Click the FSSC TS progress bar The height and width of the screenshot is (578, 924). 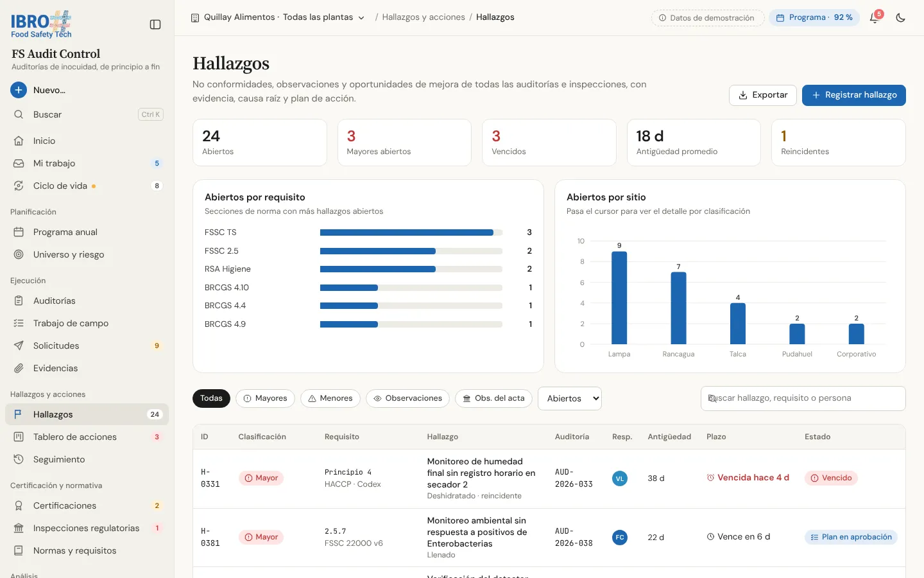[x=411, y=232]
